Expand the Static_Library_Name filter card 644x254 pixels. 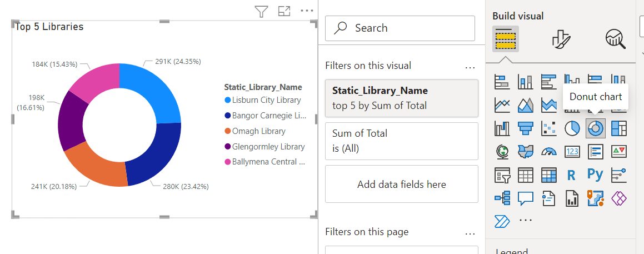coord(401,98)
